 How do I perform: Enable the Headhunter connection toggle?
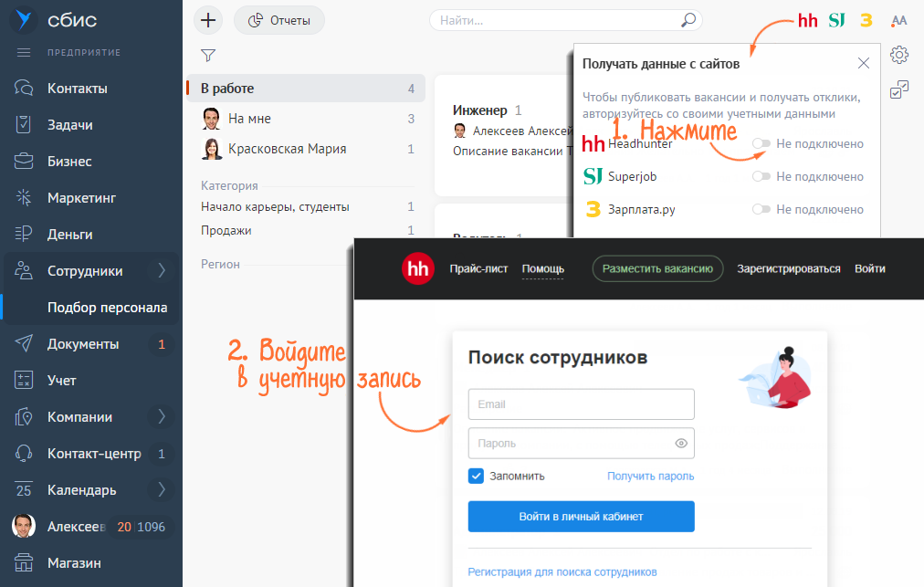[x=761, y=144]
